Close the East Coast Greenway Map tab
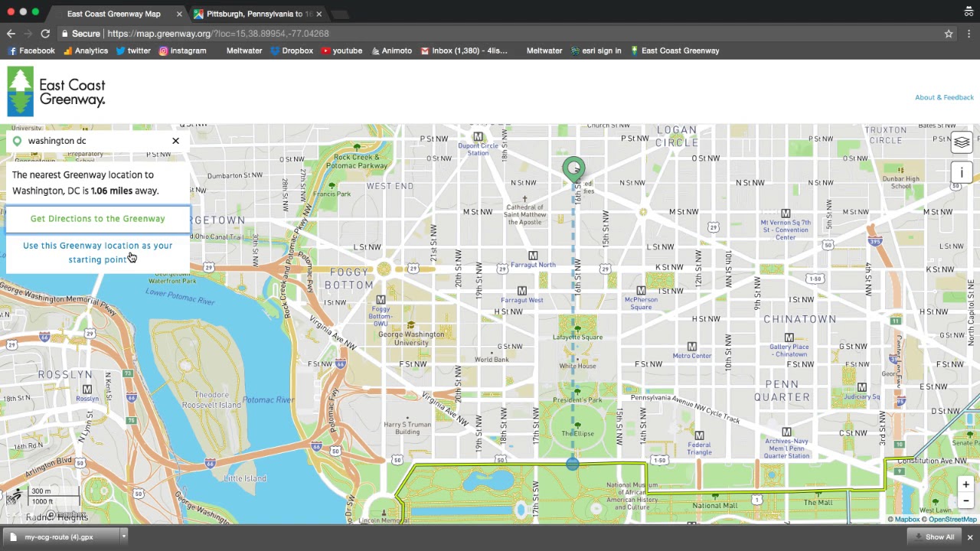980x551 pixels. pyautogui.click(x=180, y=14)
